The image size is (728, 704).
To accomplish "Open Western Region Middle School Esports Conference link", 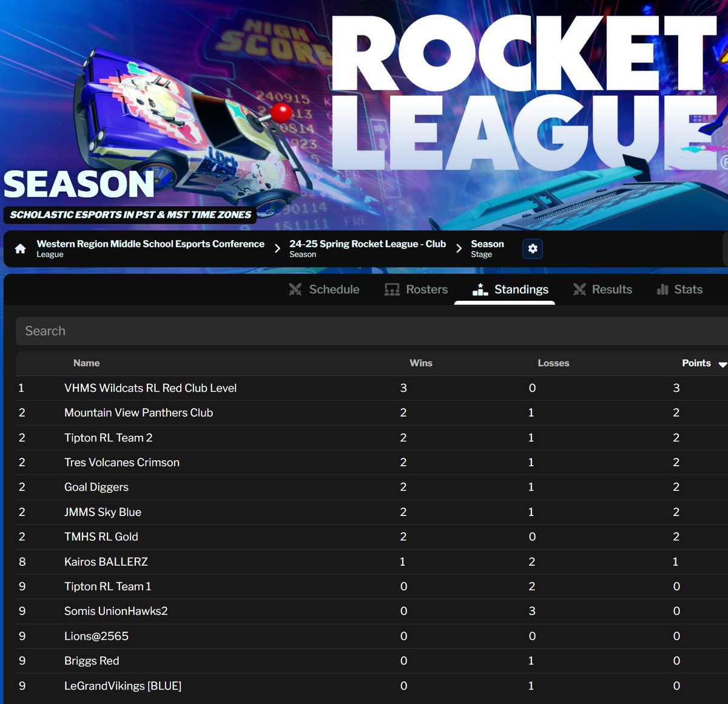I will coord(150,249).
